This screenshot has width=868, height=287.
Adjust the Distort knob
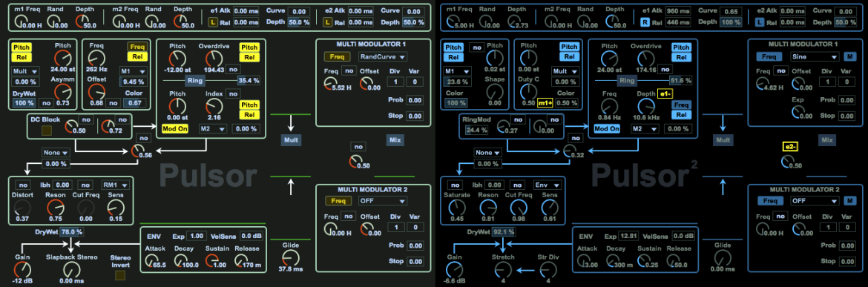click(23, 208)
